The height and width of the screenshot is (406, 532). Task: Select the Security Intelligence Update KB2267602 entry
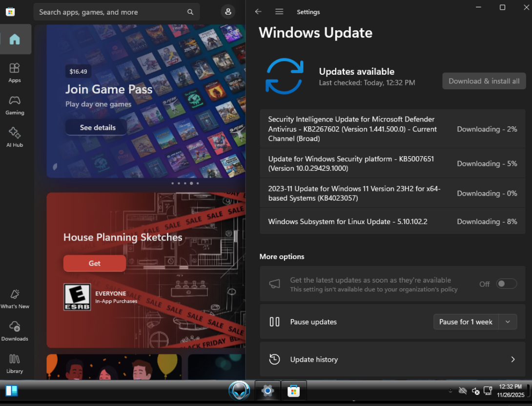[x=392, y=129]
